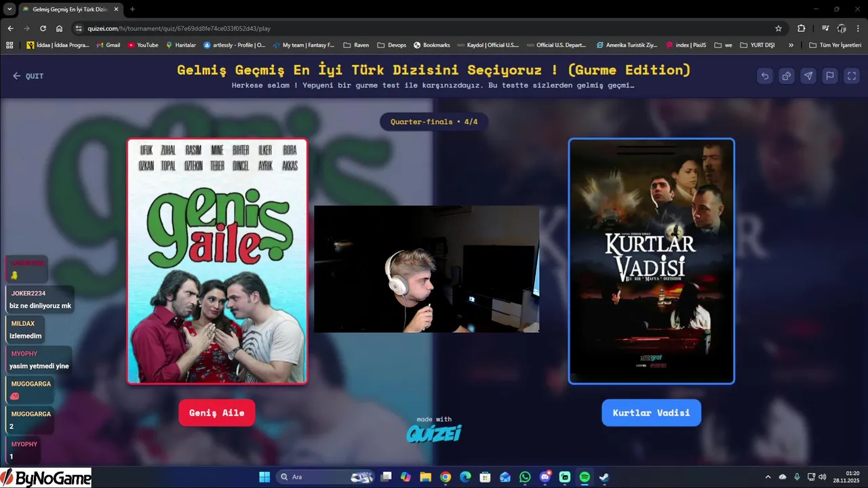The image size is (868, 488).
Task: Open artlessly Profile bookmark
Action: tap(235, 45)
